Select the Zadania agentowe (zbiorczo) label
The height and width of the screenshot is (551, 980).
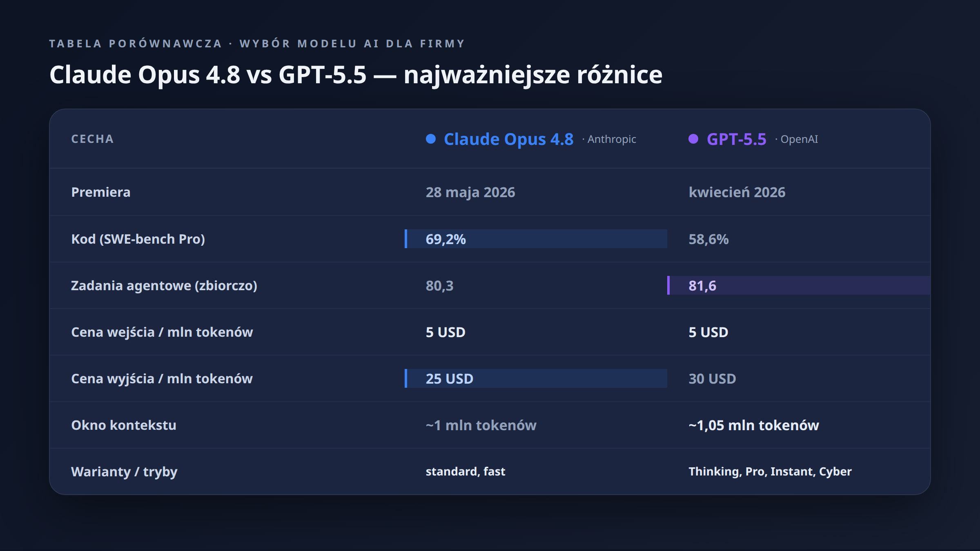[x=164, y=285]
